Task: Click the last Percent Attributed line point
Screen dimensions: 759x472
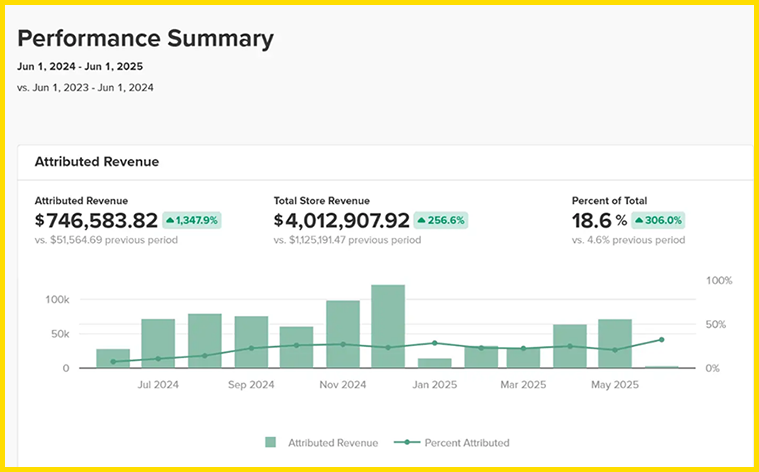Action: (x=662, y=340)
